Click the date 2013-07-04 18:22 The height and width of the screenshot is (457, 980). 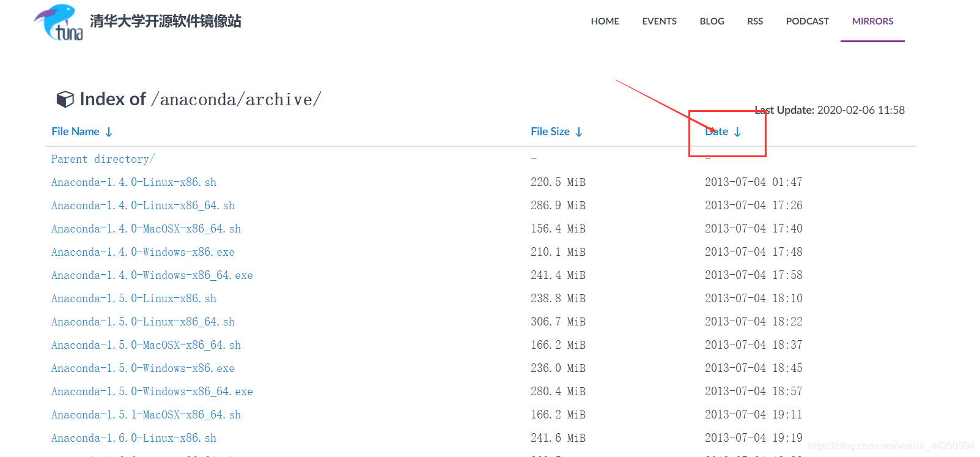click(754, 322)
